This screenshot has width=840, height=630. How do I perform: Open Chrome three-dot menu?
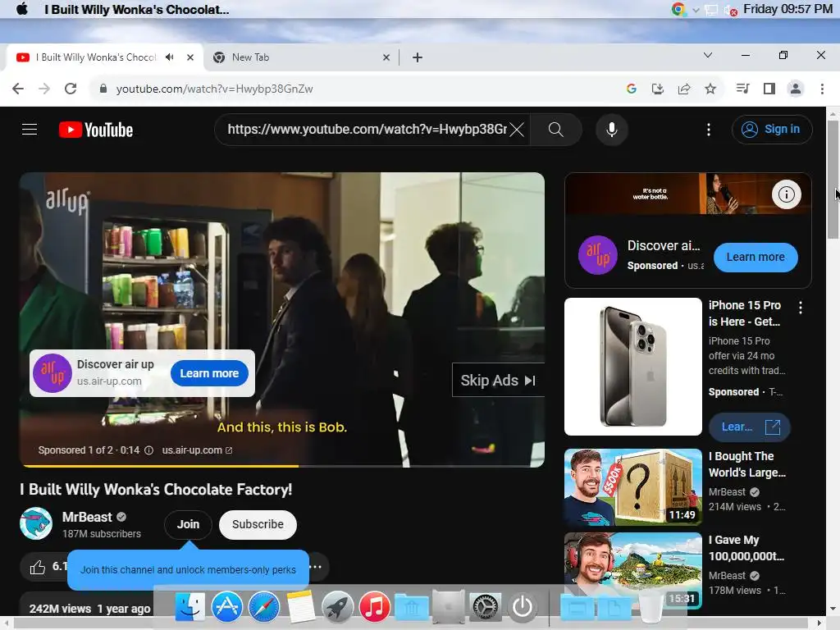[822, 89]
